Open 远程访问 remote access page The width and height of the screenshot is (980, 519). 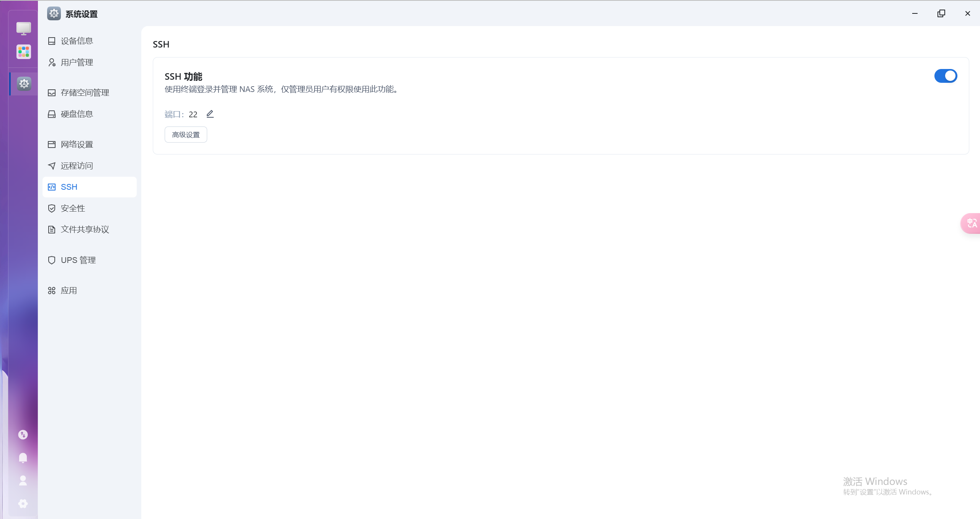click(x=77, y=166)
